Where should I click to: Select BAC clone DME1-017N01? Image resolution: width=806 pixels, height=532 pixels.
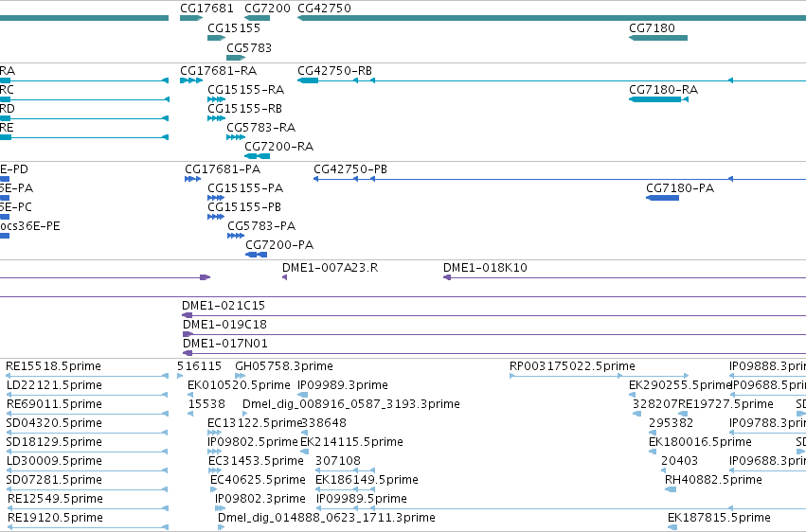(225, 344)
